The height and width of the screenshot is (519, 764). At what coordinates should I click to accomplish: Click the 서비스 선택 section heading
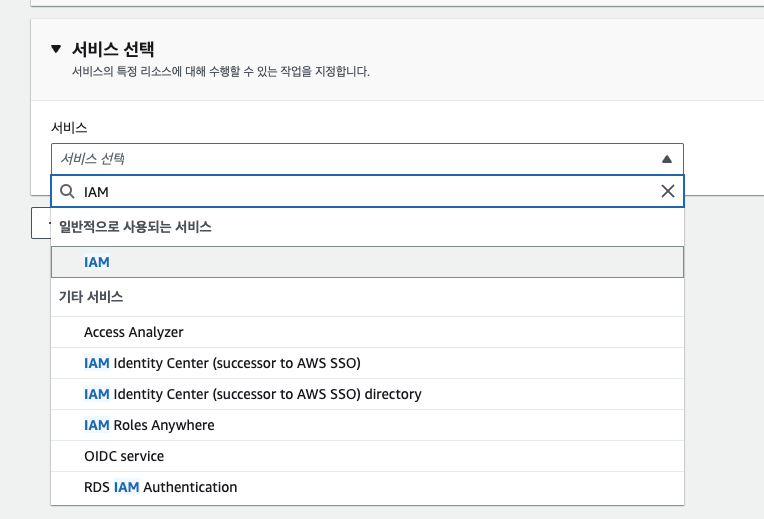[x=113, y=49]
